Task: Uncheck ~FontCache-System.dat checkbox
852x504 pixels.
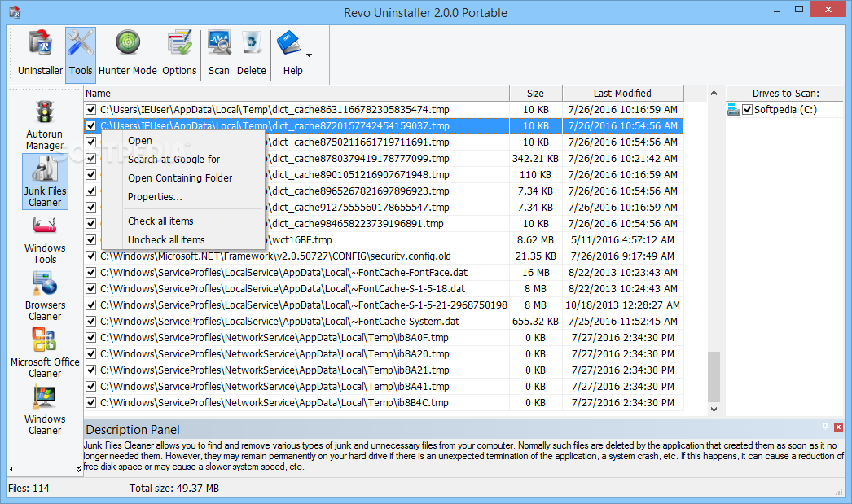Action: coord(90,322)
